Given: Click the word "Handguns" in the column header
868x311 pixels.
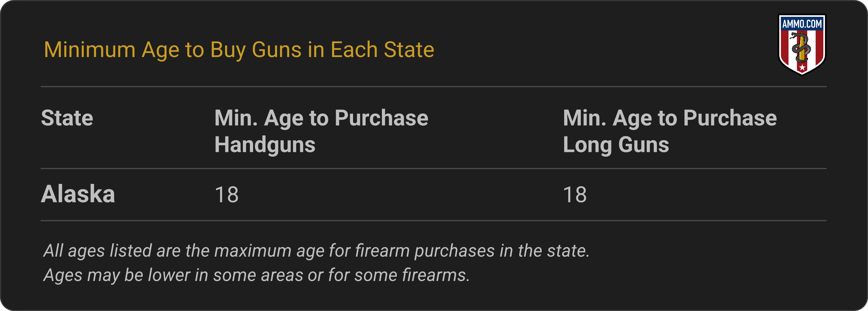Looking at the screenshot, I should [265, 145].
